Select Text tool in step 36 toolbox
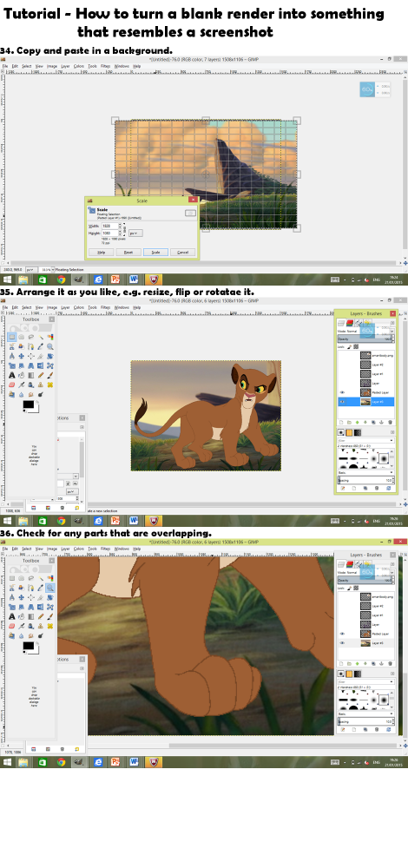Viewport: 408px width, 868px height. coord(12,616)
